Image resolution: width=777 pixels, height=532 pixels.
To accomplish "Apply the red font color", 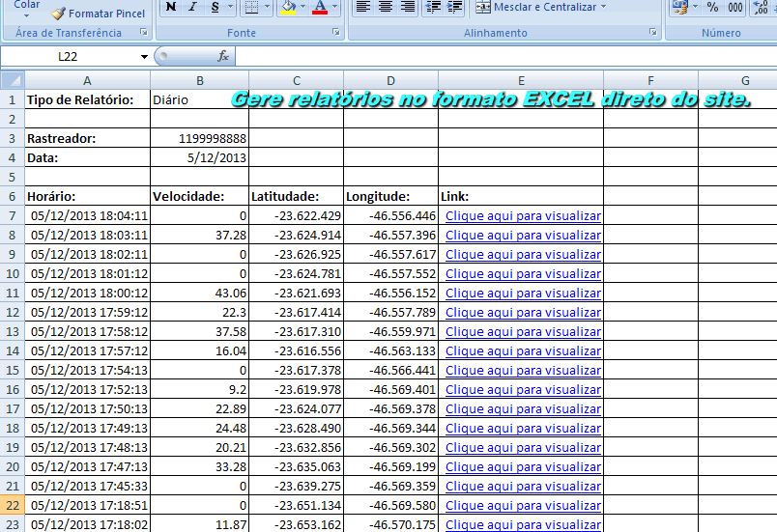I will pyautogui.click(x=320, y=7).
